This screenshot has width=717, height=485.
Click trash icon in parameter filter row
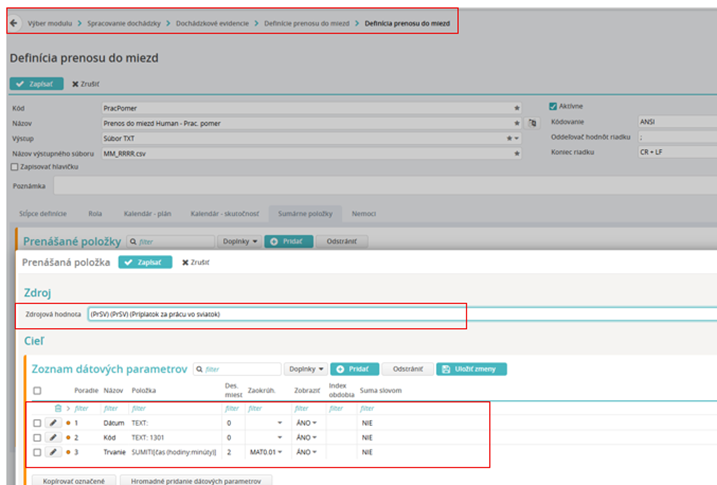(x=58, y=408)
